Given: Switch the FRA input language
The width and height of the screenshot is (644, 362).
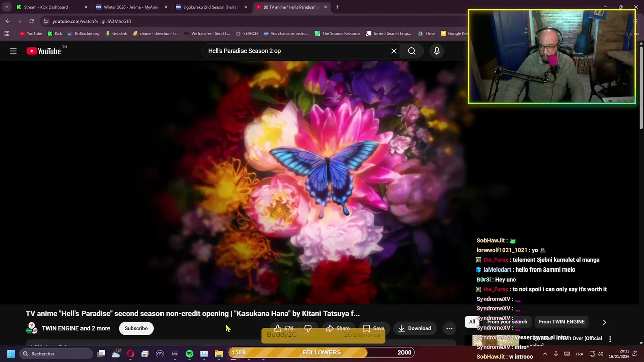Looking at the screenshot, I should tap(579, 354).
